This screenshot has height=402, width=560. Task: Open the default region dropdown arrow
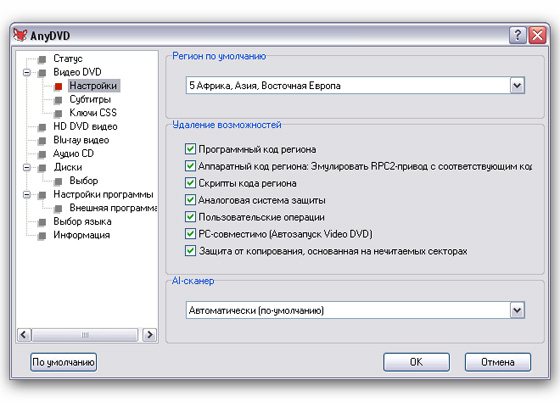click(517, 85)
